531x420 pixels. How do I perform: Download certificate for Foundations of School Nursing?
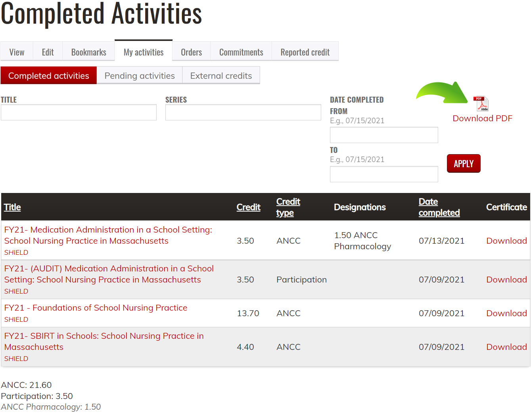[x=506, y=313]
